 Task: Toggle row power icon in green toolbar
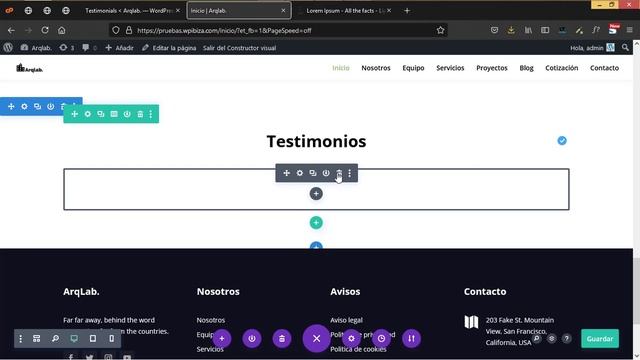[x=127, y=114]
